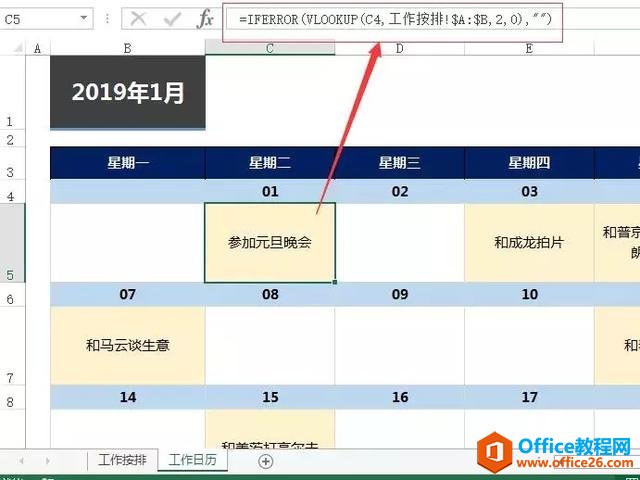Select the date cell 10
Image resolution: width=640 pixels, height=480 pixels.
pos(529,294)
